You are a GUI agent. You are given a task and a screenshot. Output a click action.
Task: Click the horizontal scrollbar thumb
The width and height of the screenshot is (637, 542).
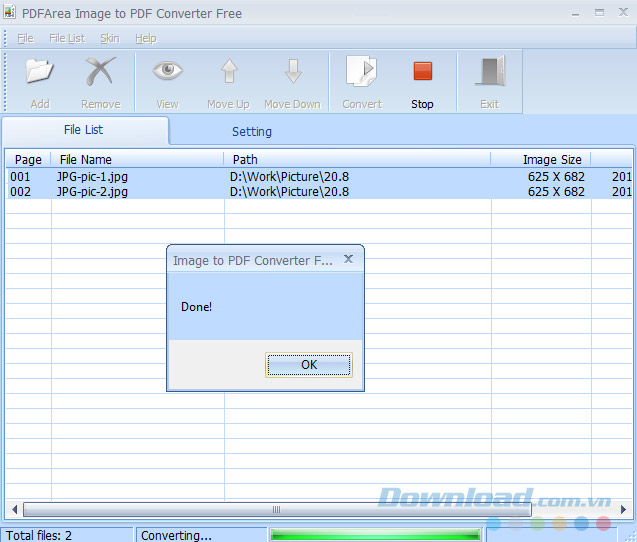277,509
